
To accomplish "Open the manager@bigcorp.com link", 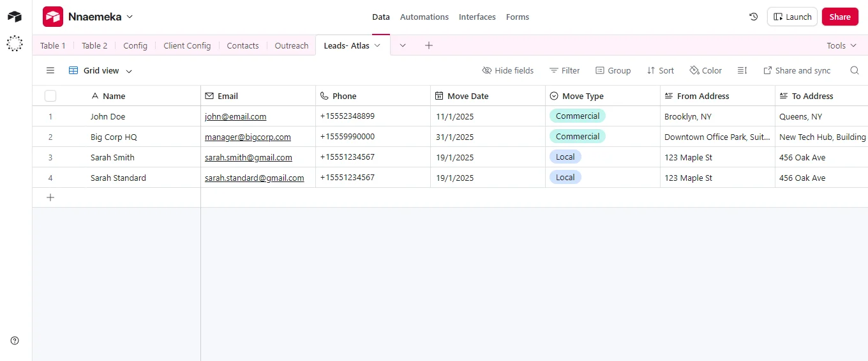I will point(248,137).
